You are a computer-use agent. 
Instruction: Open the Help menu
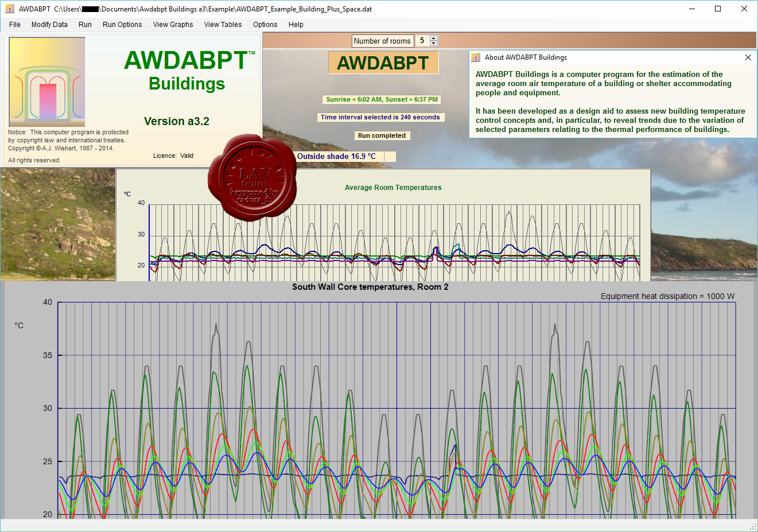(296, 25)
